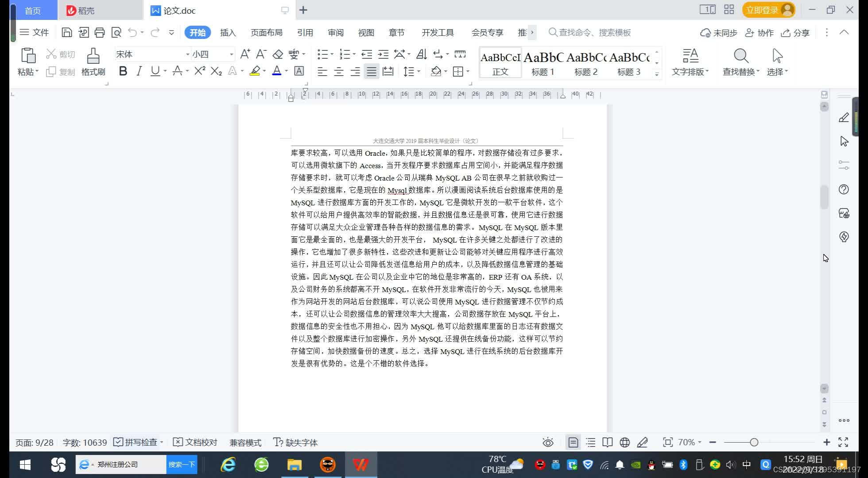Viewport: 868px width, 478px height.
Task: Expand the quick access customize arrow
Action: (x=171, y=32)
